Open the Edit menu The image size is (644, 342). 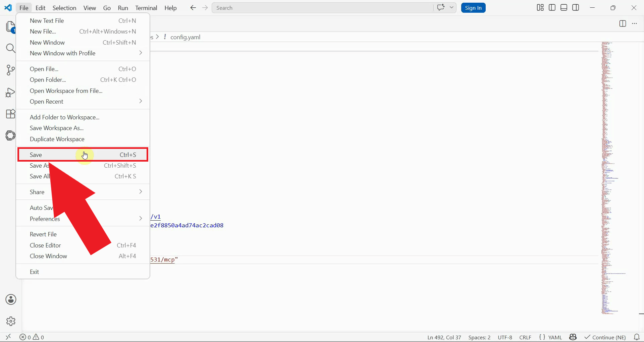tap(40, 8)
